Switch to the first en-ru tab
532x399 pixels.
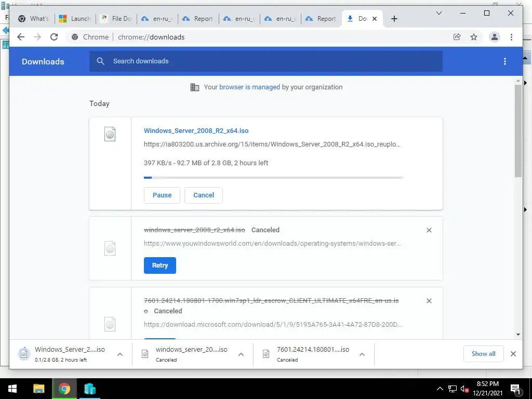click(x=157, y=19)
